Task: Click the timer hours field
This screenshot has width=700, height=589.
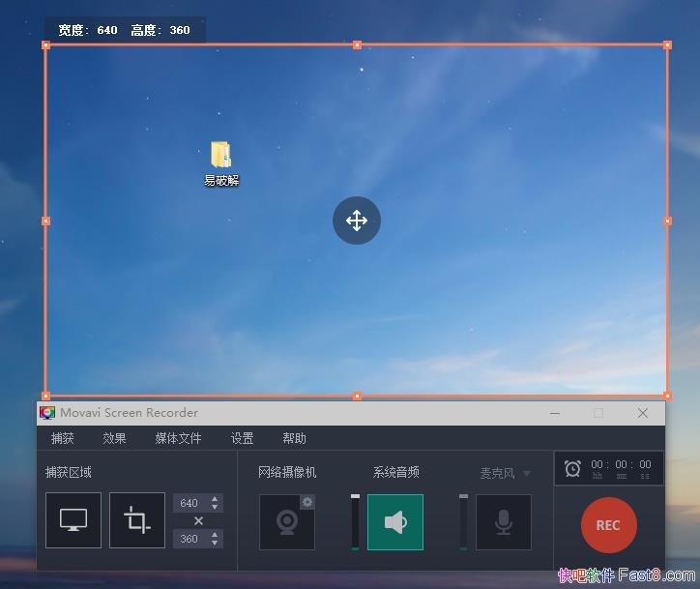Action: pos(597,465)
